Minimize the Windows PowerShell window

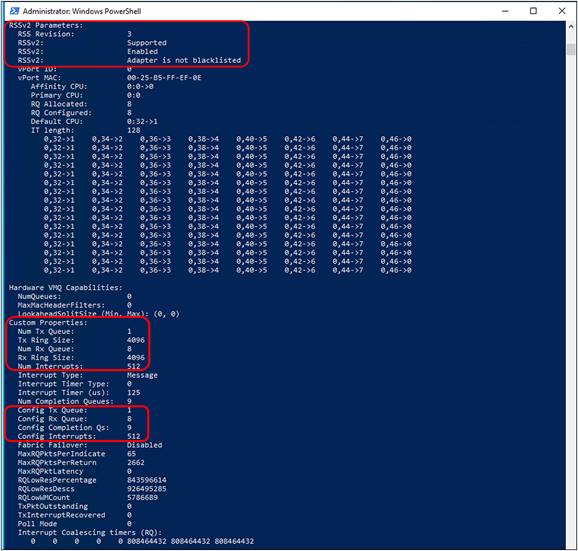click(x=505, y=11)
